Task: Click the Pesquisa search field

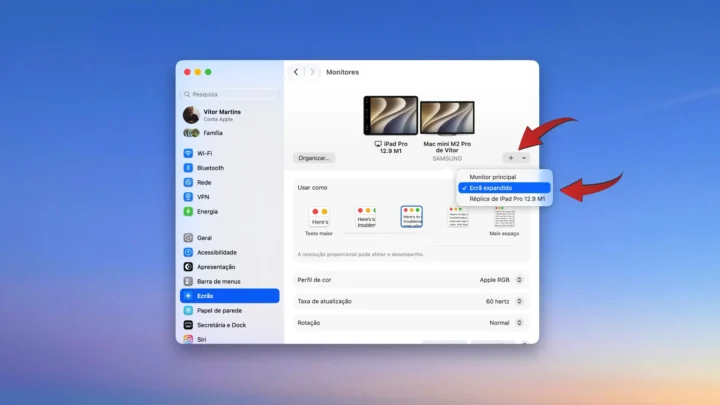Action: point(230,94)
